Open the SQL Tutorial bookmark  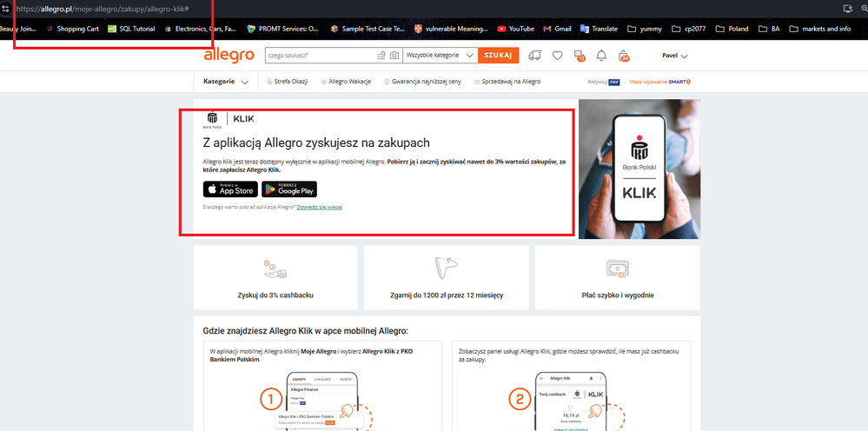tap(132, 29)
